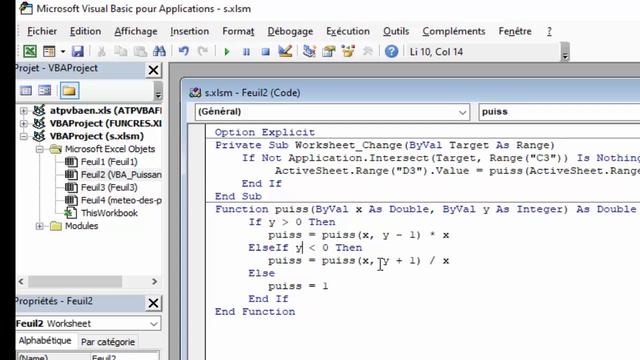640x360 pixels.
Task: Click the toolbar options overflow arrow
Action: 565,52
